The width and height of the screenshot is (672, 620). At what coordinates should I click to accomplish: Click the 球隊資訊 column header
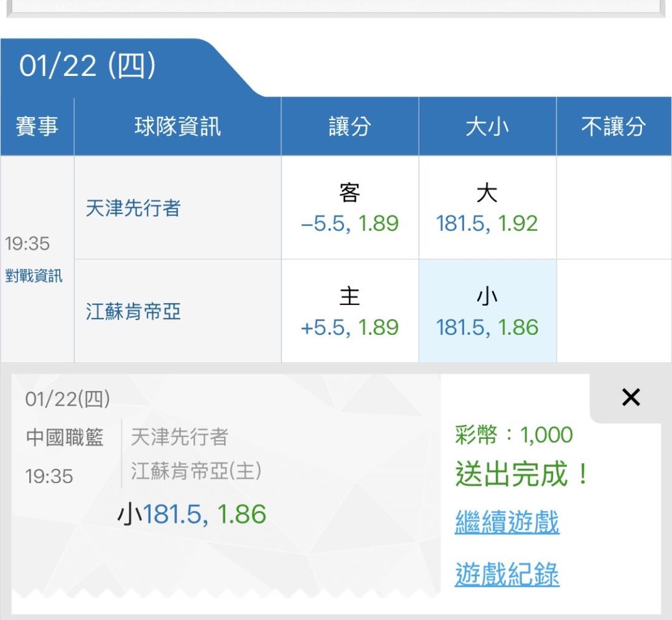coord(177,127)
